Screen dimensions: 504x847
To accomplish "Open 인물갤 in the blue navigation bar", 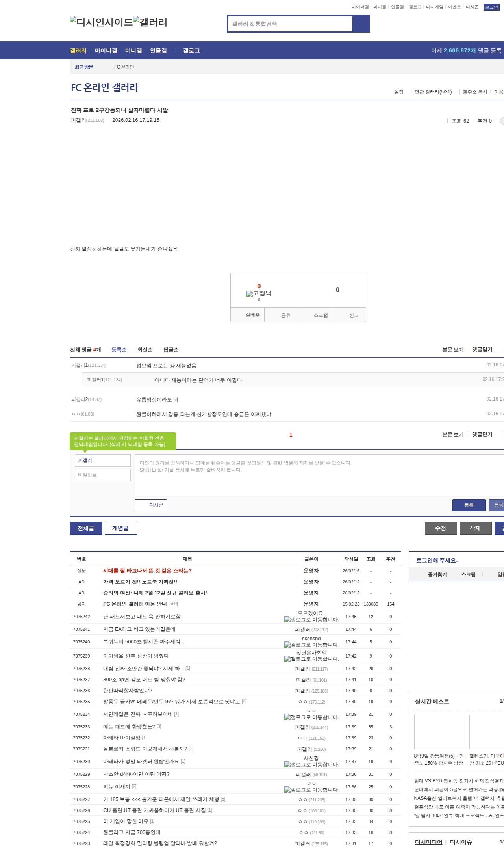I will click(x=158, y=51).
